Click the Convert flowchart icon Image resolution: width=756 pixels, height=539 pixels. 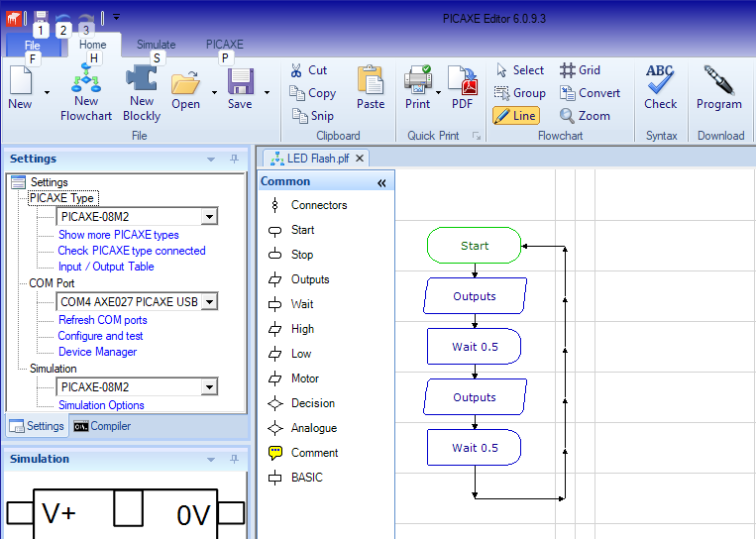point(590,93)
